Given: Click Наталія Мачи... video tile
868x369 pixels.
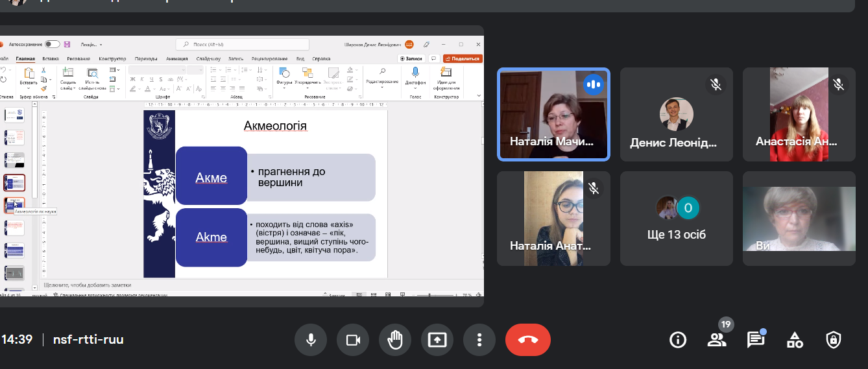Looking at the screenshot, I should (553, 114).
